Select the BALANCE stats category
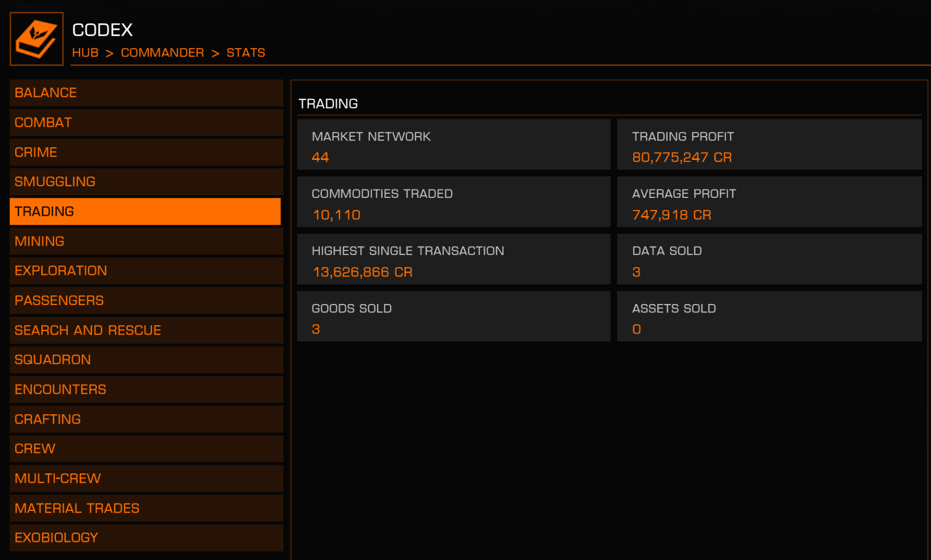Viewport: 931px width, 560px height. click(x=146, y=93)
